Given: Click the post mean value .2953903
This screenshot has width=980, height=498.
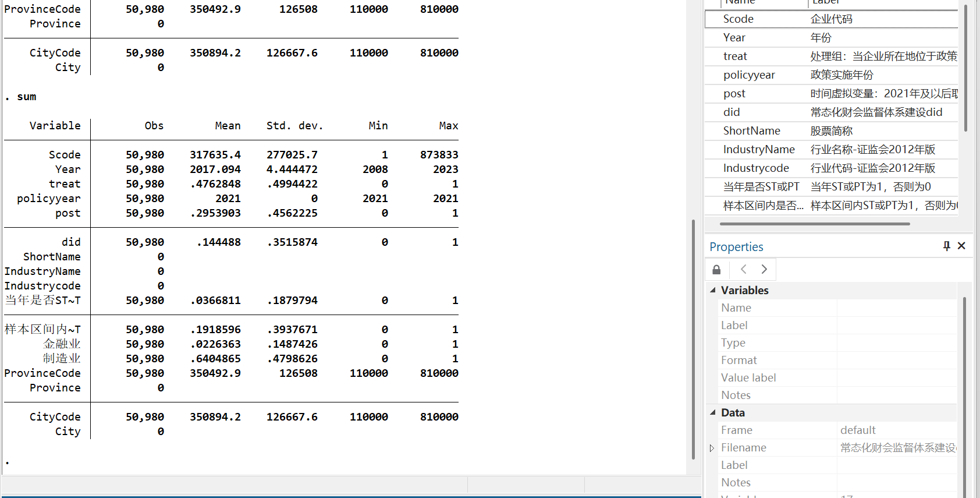Looking at the screenshot, I should (x=215, y=213).
